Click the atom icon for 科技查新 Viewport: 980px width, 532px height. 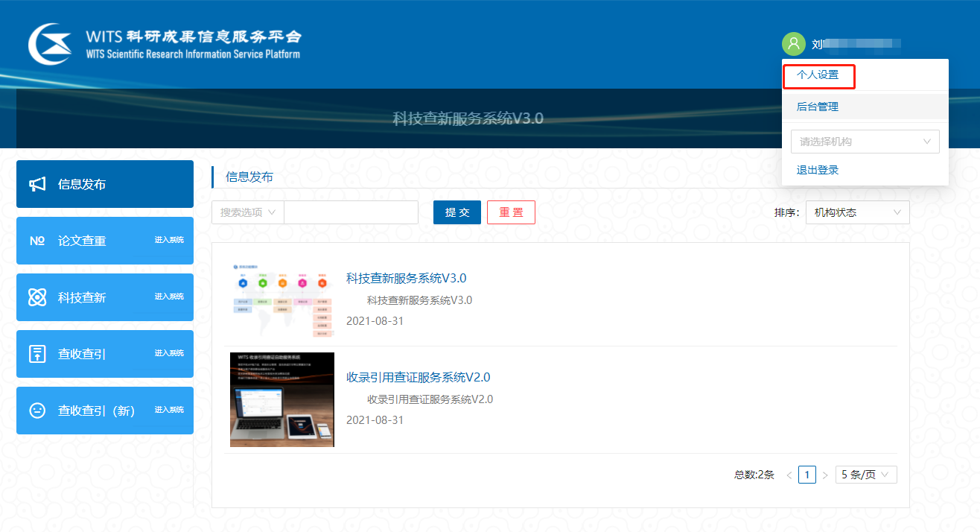37,297
